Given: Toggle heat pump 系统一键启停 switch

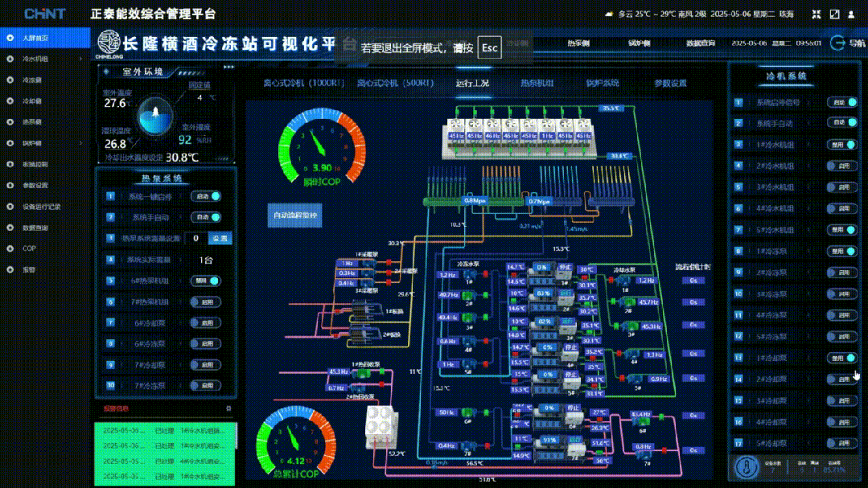Looking at the screenshot, I should [206, 196].
